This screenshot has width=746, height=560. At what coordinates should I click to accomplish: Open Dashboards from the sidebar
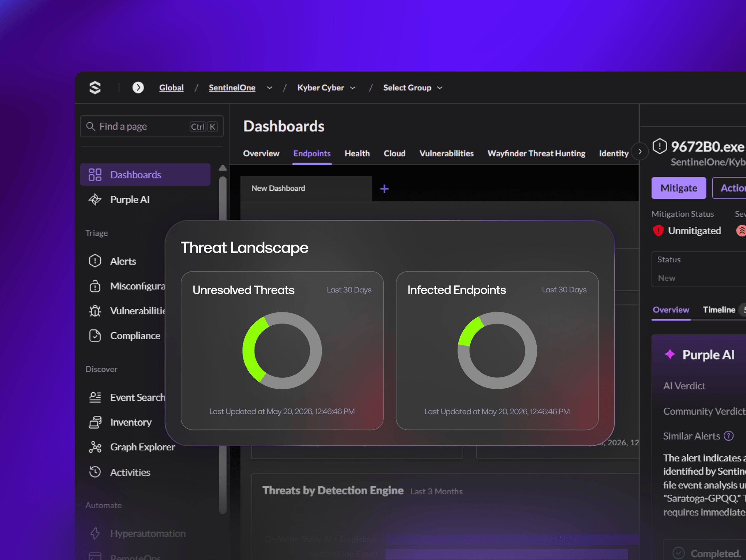point(145,174)
